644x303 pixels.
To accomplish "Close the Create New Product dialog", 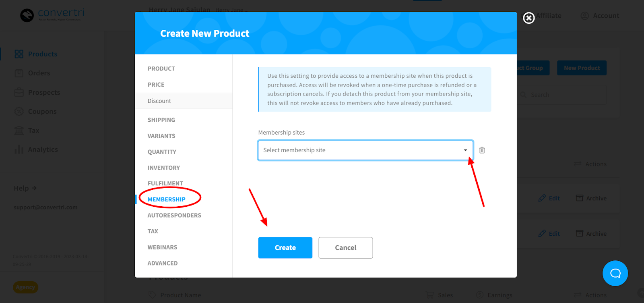I will pyautogui.click(x=528, y=18).
